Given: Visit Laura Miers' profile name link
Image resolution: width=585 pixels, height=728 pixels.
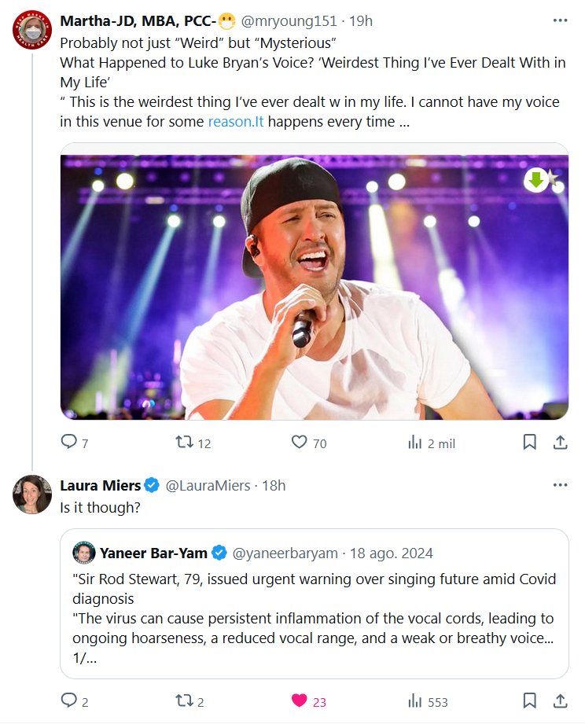Looking at the screenshot, I should click(x=100, y=485).
